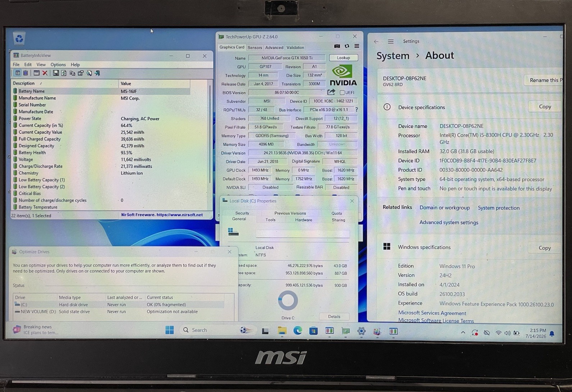The image size is (572, 392).
Task: Open the Help menu in BatteryInfoView
Action: 75,65
